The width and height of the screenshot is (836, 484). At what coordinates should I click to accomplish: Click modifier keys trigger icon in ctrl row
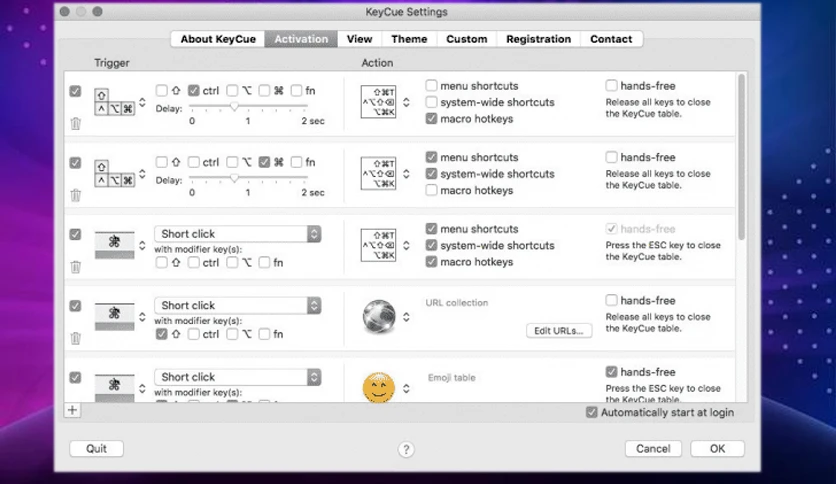pyautogui.click(x=115, y=102)
